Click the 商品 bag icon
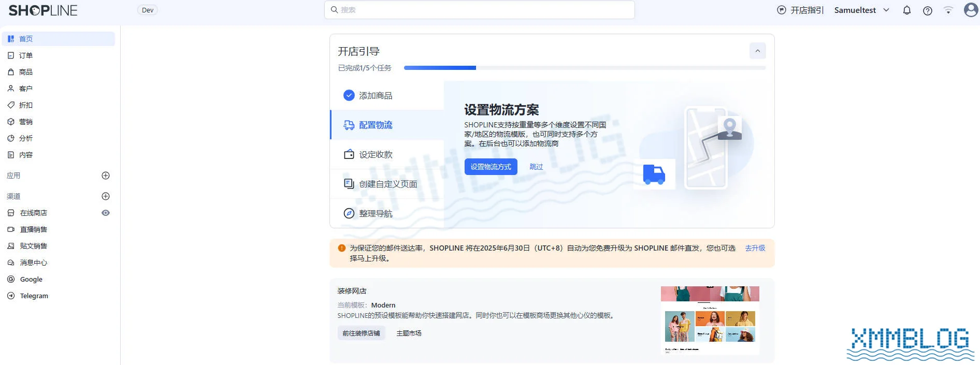The image size is (980, 365). click(11, 72)
